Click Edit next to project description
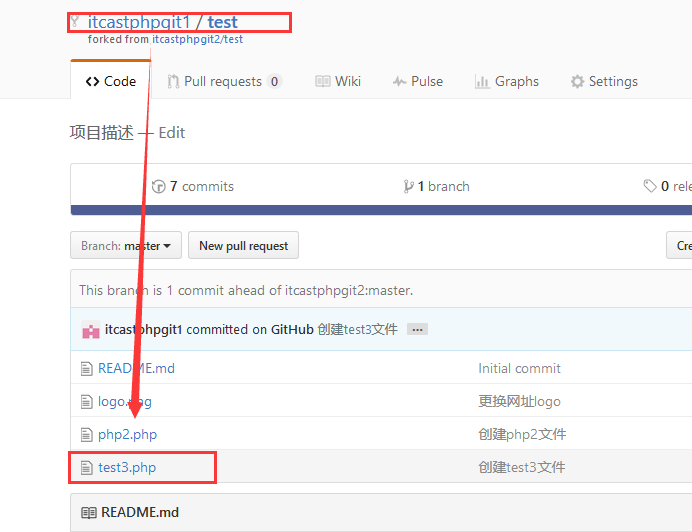The width and height of the screenshot is (692, 532). coord(172,133)
